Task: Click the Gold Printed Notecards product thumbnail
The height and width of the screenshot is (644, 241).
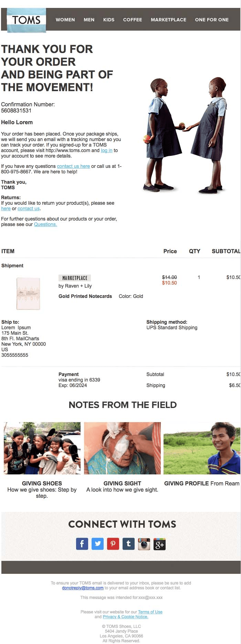Action: (28, 293)
